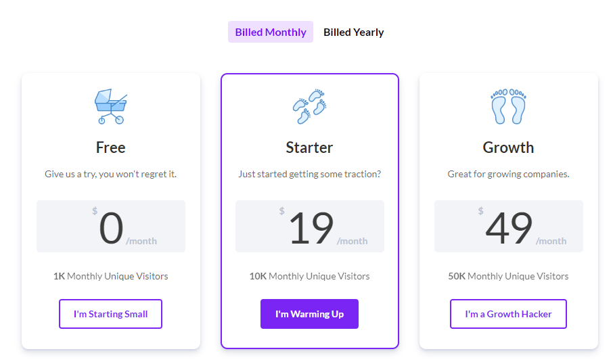Click the 50K Monthly Unique Visitors text
The height and width of the screenshot is (364, 613).
click(508, 276)
